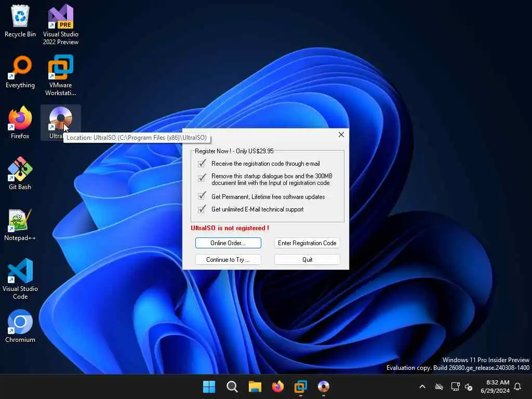
Task: Select Visual Studio 2022 Preview desktop shortcut
Action: coord(60,24)
